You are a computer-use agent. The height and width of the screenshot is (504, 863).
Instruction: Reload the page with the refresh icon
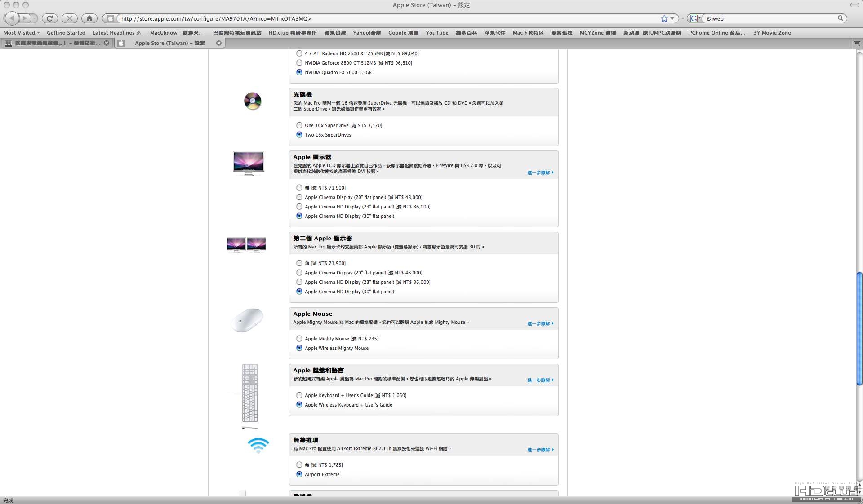(x=50, y=18)
